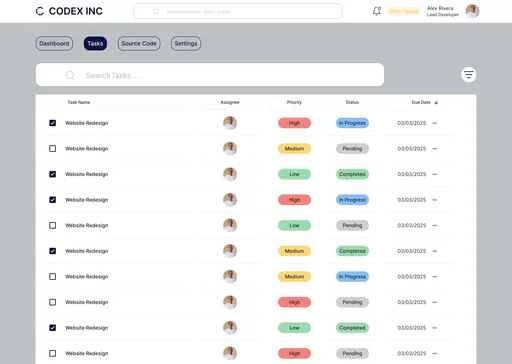Click Website Redesign in Medium Pending row
Viewport: 512px width, 364px height.
pos(87,149)
